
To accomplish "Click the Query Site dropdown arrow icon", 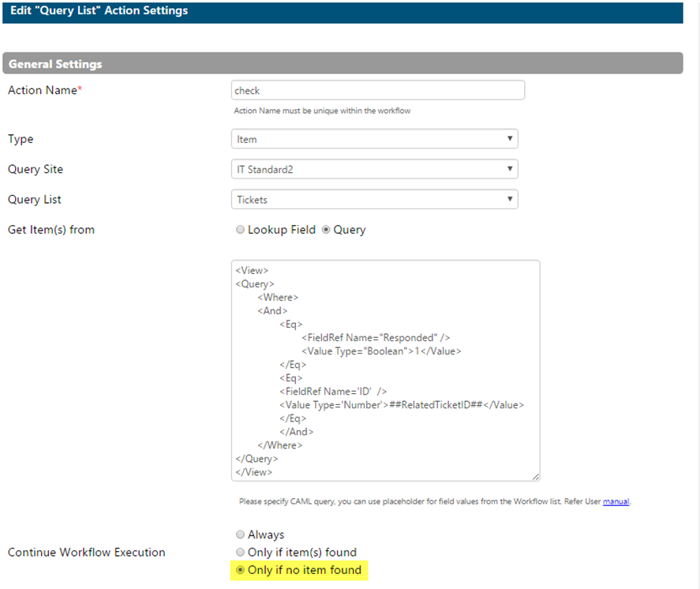I will pos(509,169).
